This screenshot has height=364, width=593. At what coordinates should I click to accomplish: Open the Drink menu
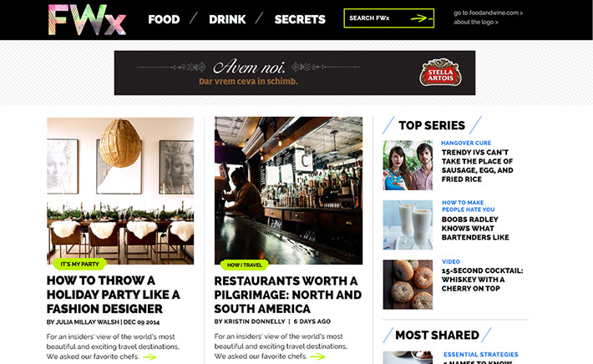pyautogui.click(x=227, y=19)
